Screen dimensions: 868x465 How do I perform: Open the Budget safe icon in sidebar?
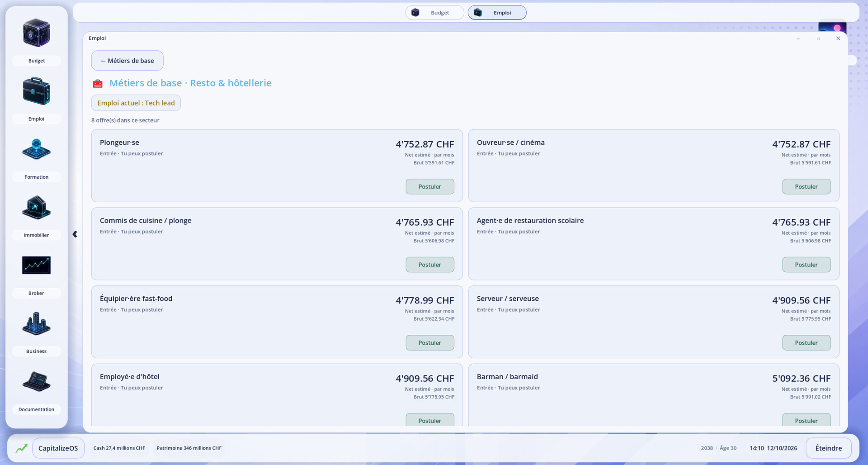[36, 33]
